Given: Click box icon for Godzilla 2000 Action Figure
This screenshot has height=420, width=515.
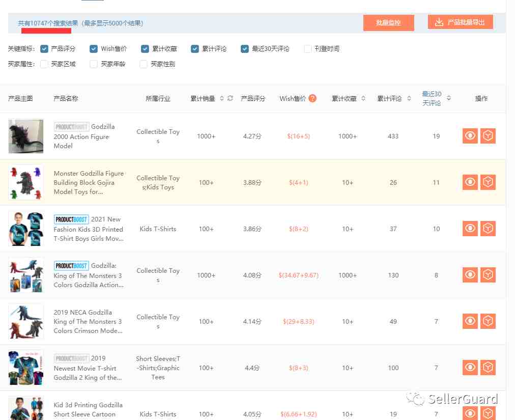Looking at the screenshot, I should [488, 136].
